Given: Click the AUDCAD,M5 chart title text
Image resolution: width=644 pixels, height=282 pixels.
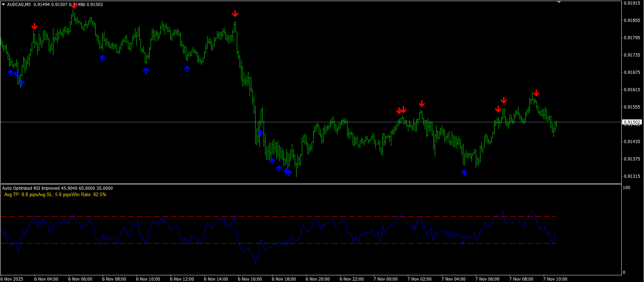Looking at the screenshot, I should (x=19, y=5).
